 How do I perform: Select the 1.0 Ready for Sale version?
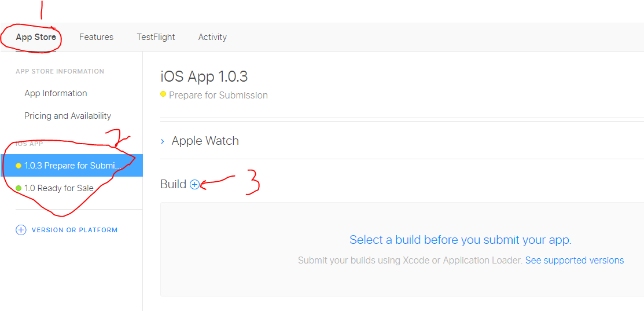pos(59,188)
